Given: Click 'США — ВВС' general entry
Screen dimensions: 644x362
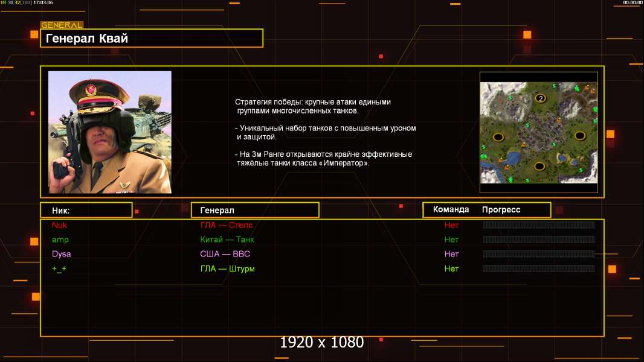Looking at the screenshot, I should (225, 254).
